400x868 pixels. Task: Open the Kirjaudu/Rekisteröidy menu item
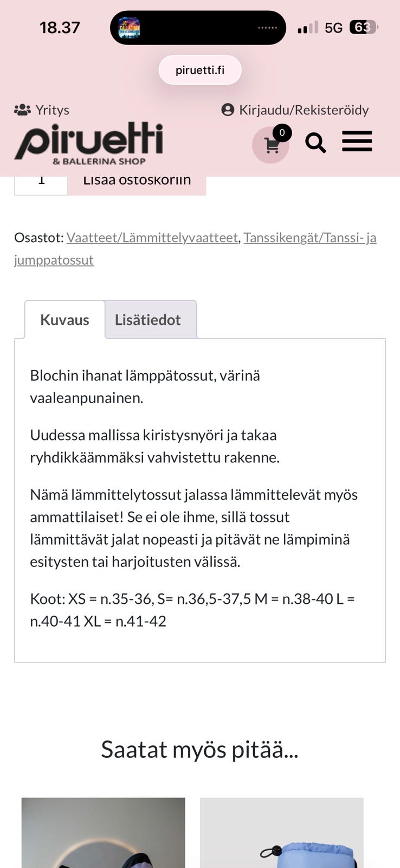[x=304, y=110]
